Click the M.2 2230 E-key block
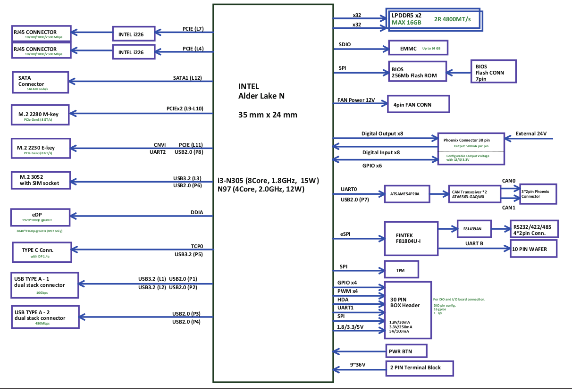Viewport: 572px width, 392px height. point(41,149)
